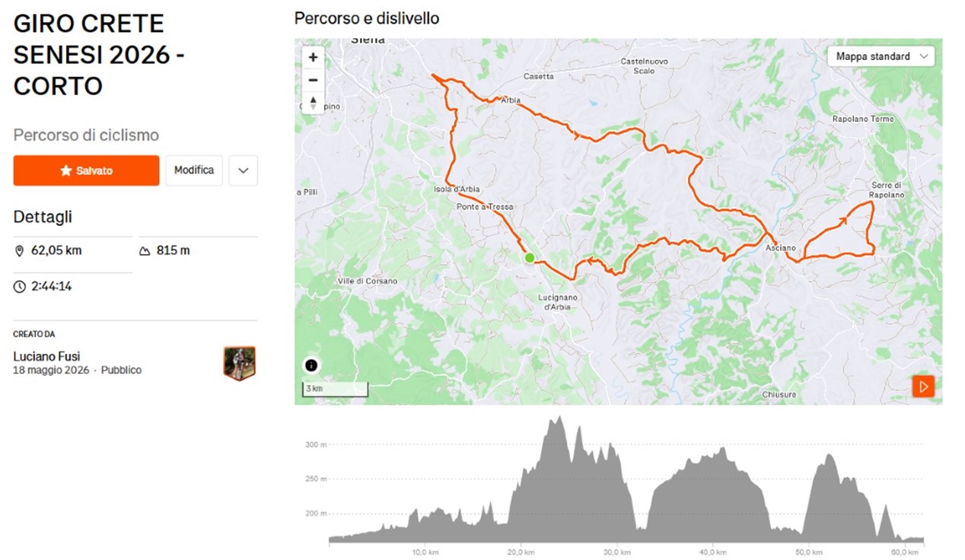Zoom in the map with plus button
Screen dimensions: 965x560
[313, 57]
